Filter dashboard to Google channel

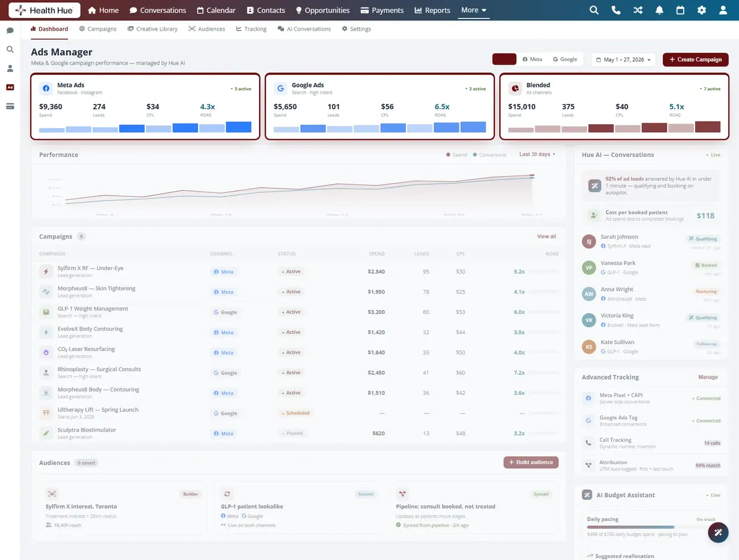[565, 59]
